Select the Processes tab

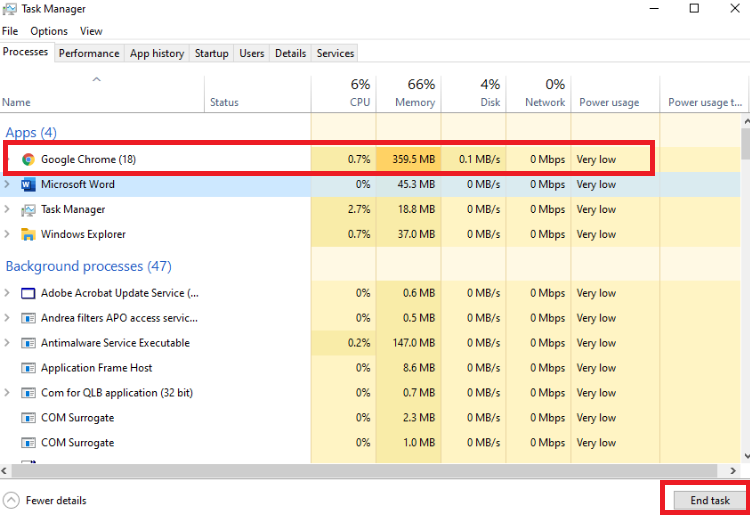point(25,52)
